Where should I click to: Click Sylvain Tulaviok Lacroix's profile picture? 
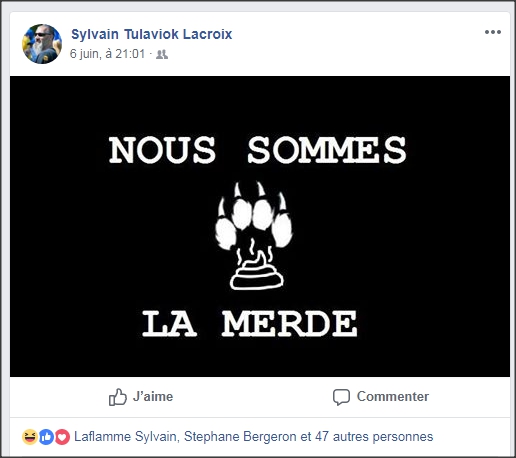(x=42, y=44)
